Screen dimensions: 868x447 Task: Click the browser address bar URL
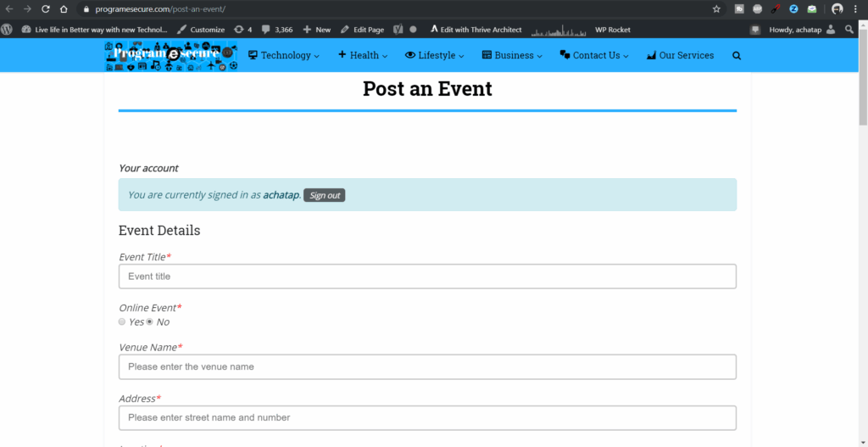[160, 8]
